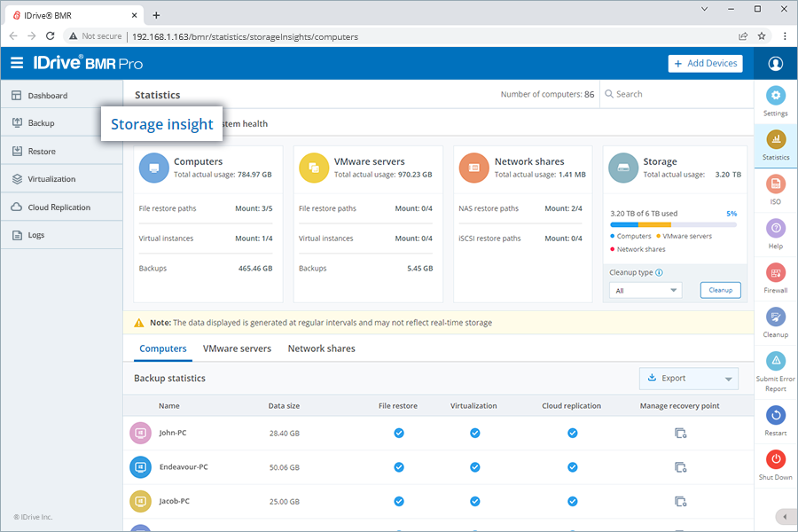This screenshot has width=798, height=532.
Task: Click the IDrive BMR Pro logo
Action: tap(88, 63)
